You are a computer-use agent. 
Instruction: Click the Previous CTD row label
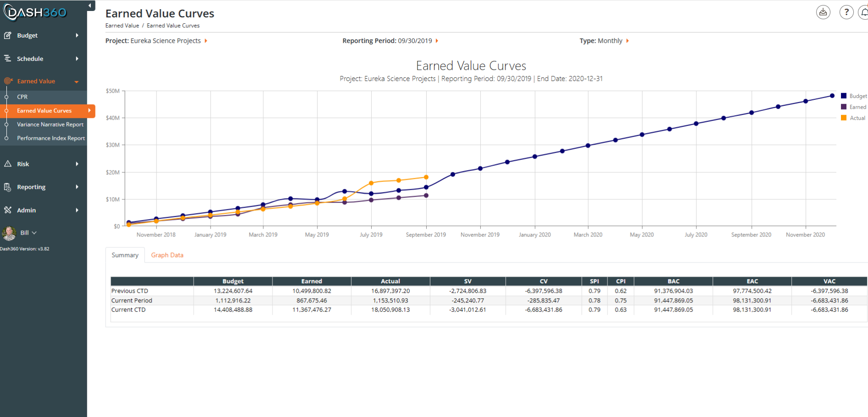coord(130,291)
